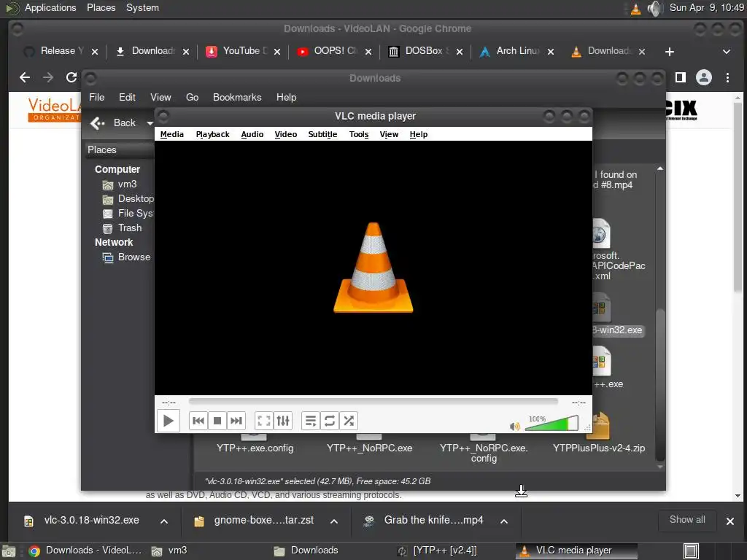Seek on the VLC timeline bar
Image resolution: width=747 pixels, height=560 pixels.
pyautogui.click(x=373, y=402)
